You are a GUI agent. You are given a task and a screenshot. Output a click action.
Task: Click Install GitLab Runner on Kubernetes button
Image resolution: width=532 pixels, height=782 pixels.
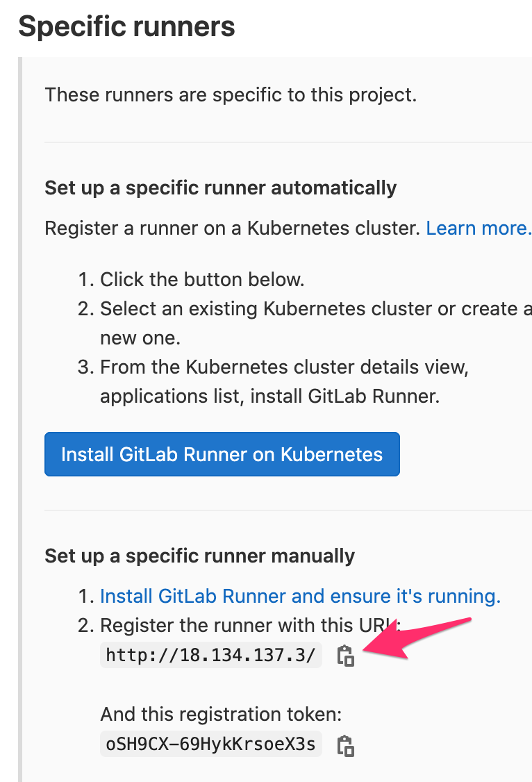(x=222, y=454)
